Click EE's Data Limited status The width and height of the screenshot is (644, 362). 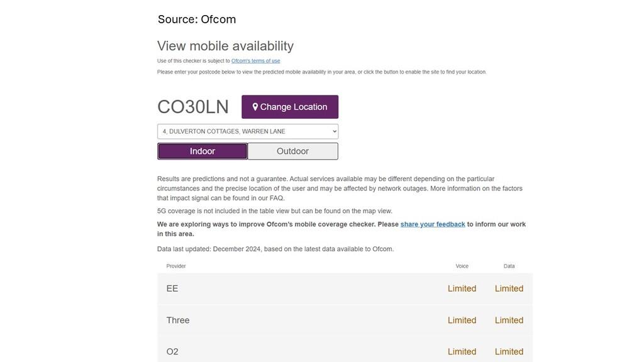point(509,288)
